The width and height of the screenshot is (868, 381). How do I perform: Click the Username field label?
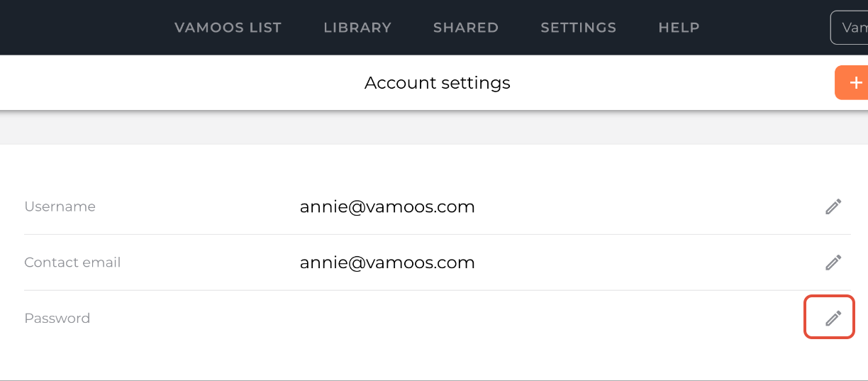60,206
